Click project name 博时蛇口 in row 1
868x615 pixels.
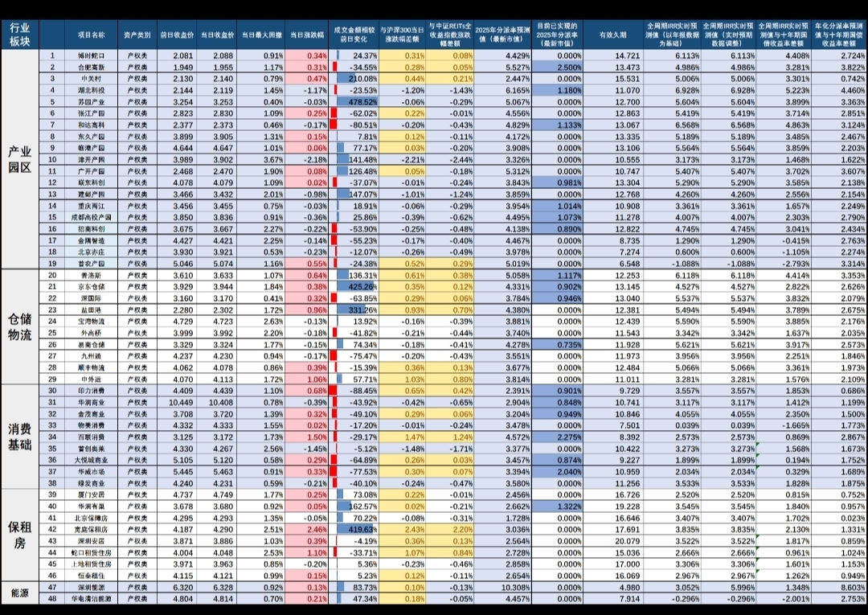point(92,55)
